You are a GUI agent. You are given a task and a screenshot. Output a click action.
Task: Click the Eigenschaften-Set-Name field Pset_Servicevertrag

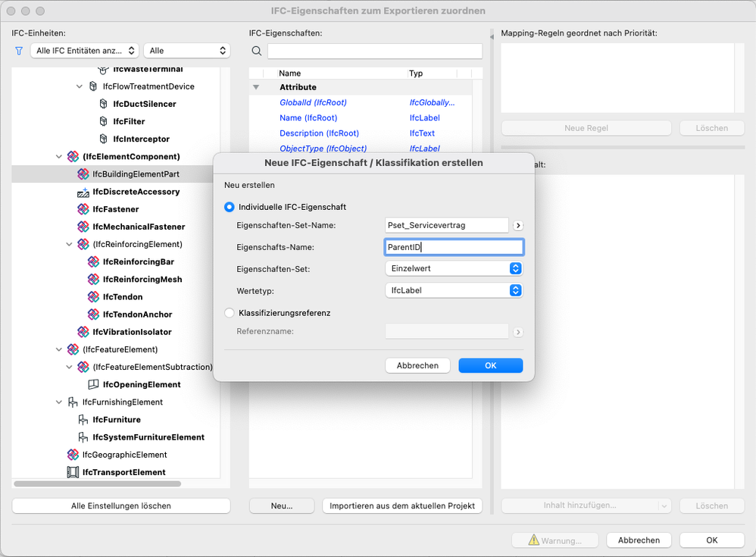(447, 225)
